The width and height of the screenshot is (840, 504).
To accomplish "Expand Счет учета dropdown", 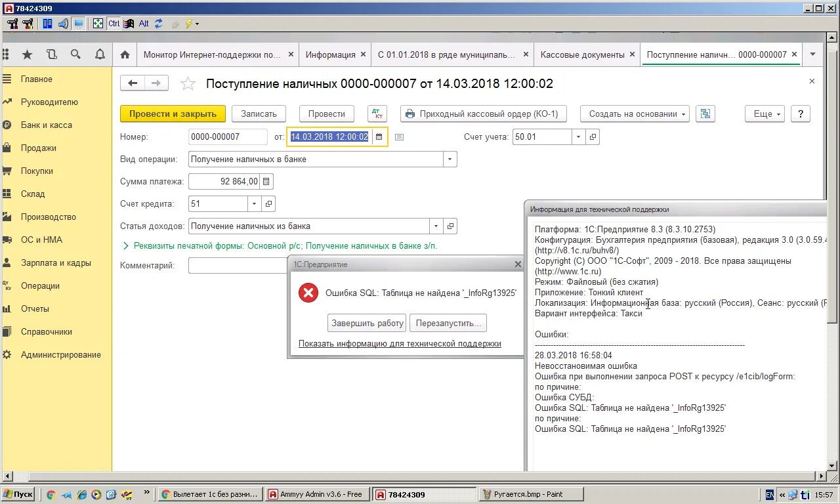I will 578,136.
